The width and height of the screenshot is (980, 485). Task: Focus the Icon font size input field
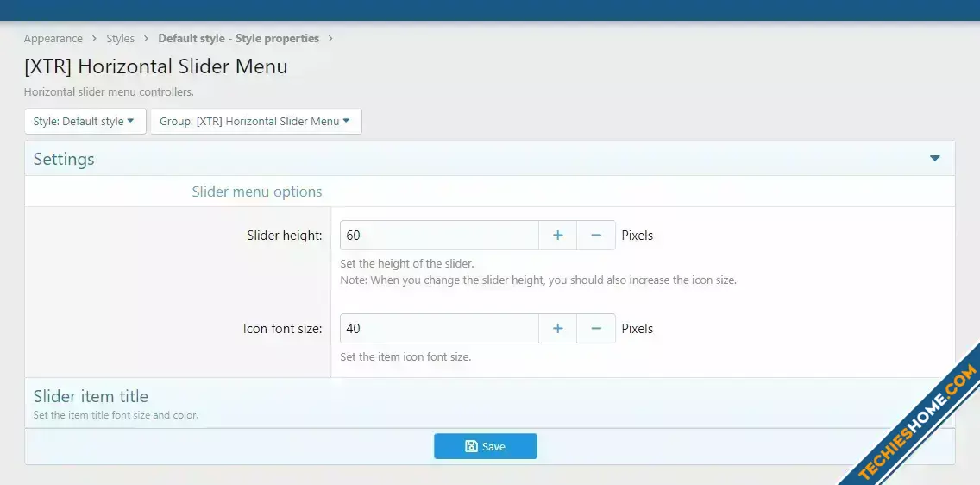pyautogui.click(x=439, y=329)
